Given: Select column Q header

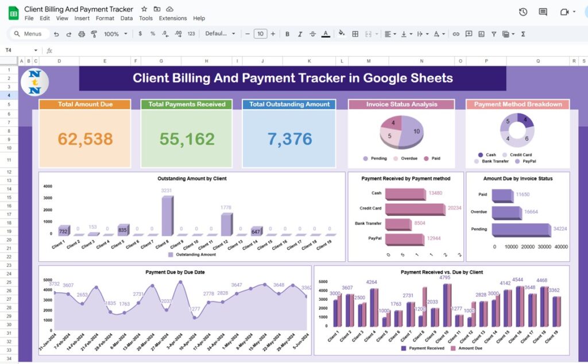Looking at the screenshot, I should coord(537,61).
